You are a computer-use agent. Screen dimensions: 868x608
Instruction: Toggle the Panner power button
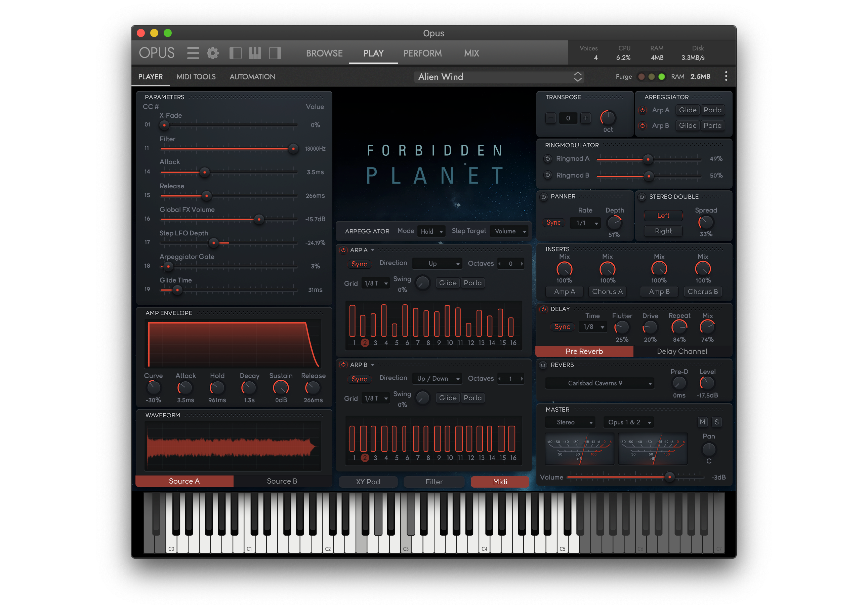(x=544, y=197)
